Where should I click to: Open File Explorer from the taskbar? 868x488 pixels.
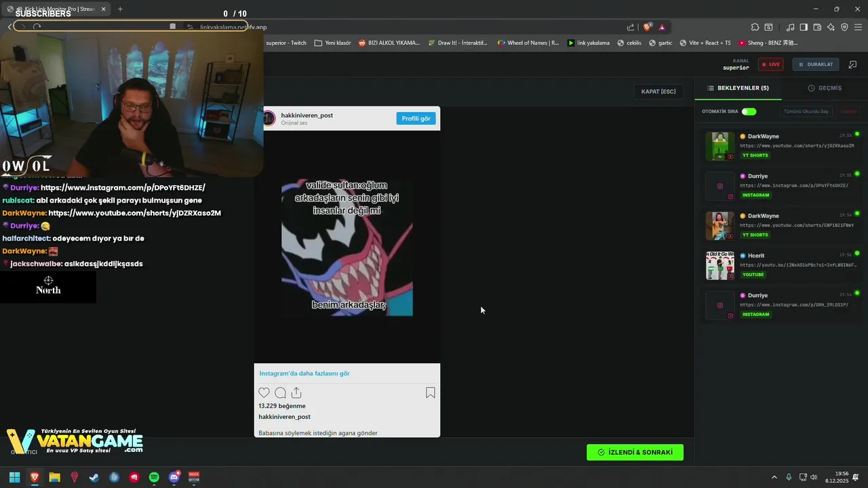(x=54, y=477)
